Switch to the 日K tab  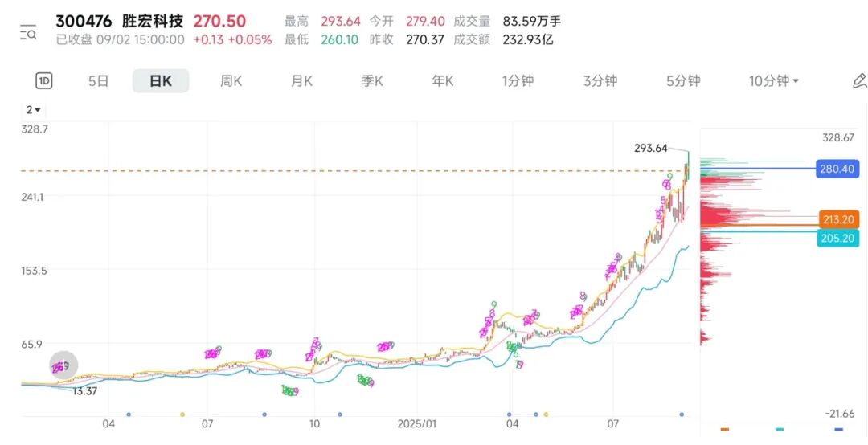coord(161,80)
